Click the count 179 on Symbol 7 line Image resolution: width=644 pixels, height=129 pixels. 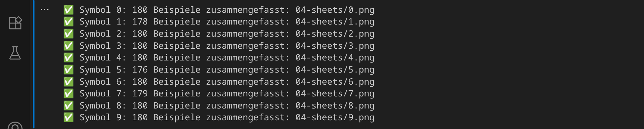(x=140, y=94)
